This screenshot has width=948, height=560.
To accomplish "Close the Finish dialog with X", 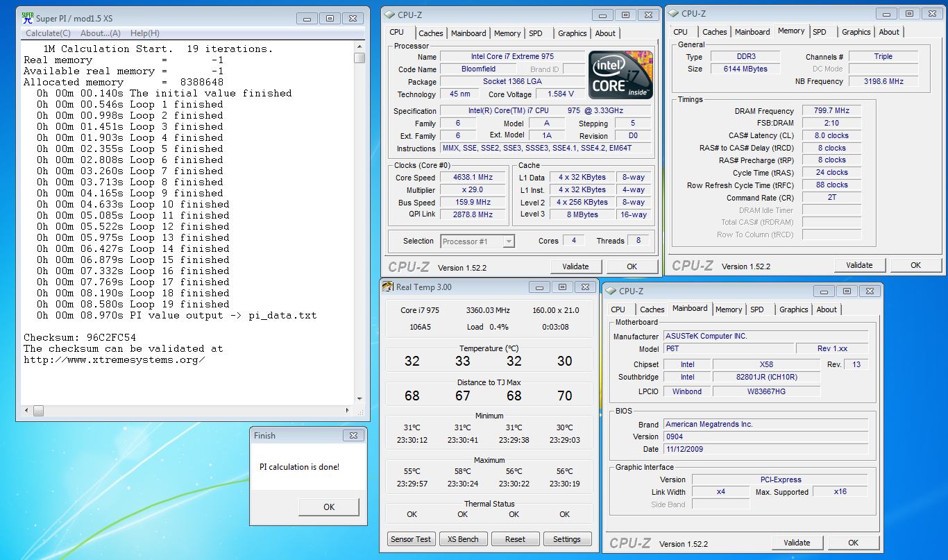I will [353, 436].
